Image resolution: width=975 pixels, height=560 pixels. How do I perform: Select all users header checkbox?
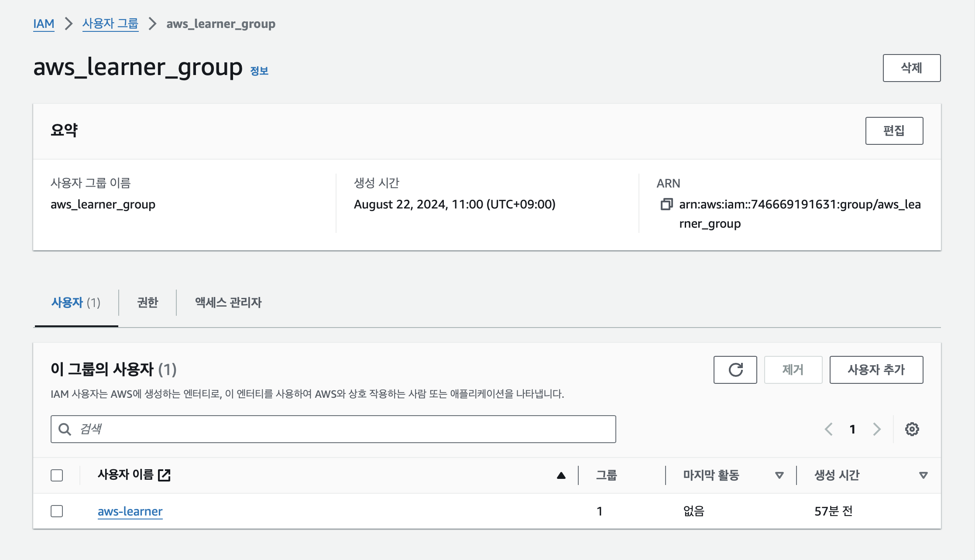click(57, 475)
